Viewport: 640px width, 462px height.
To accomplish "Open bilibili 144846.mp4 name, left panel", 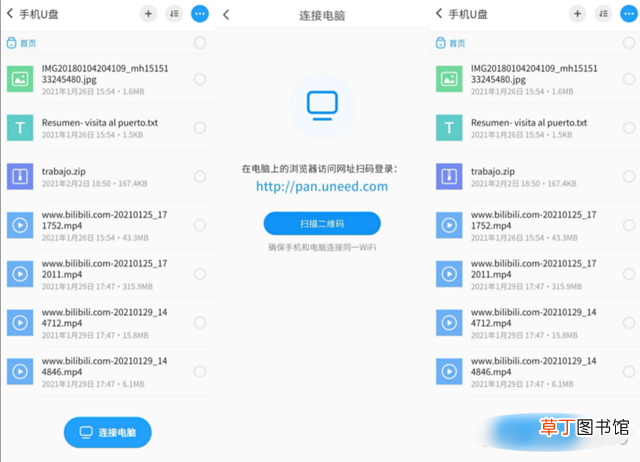I will coord(104,366).
